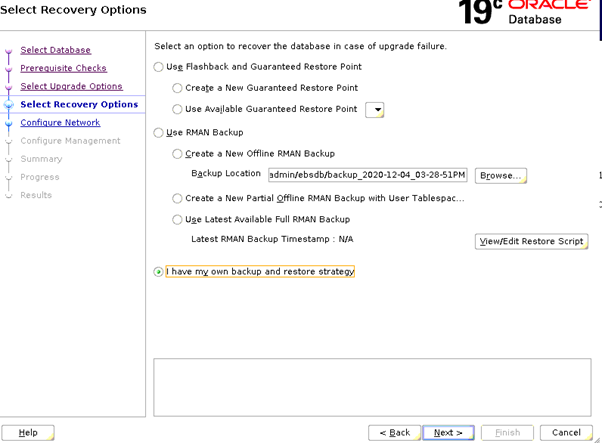Choose Use Latest Available Full RMAN Backup

[x=177, y=220]
